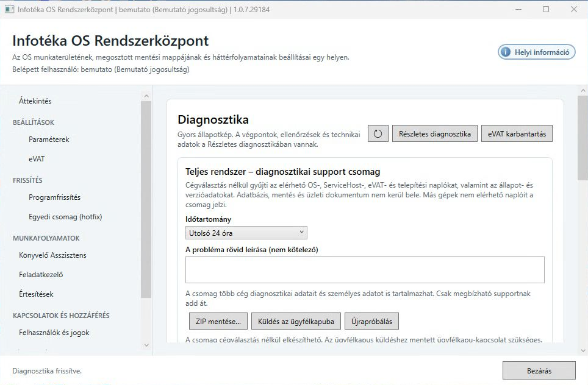Click the Időtartomány label

[x=208, y=219]
